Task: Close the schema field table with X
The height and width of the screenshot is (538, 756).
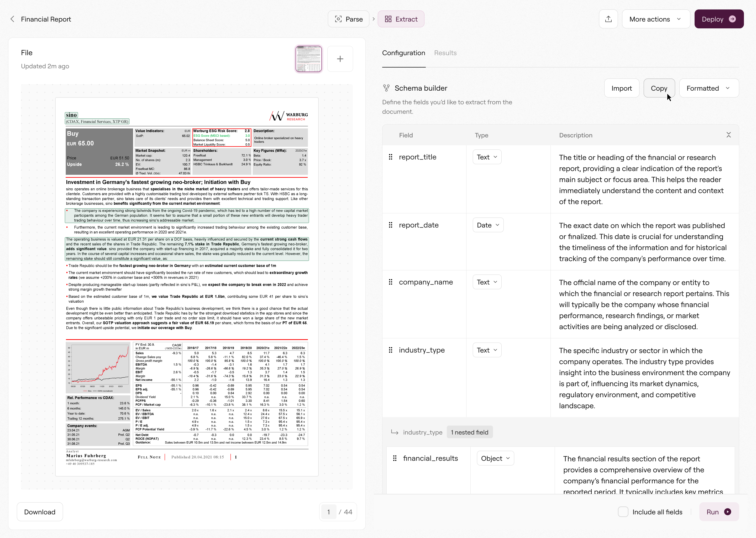Action: click(x=728, y=135)
